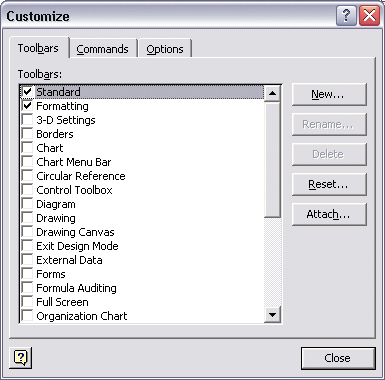Click the Reset... button
This screenshot has height=380, width=385.
[329, 184]
